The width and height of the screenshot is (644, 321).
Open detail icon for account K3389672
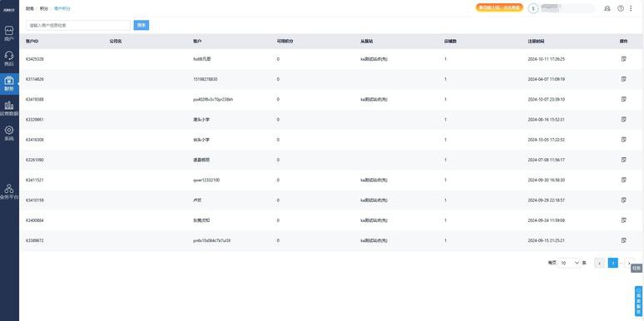click(x=624, y=240)
